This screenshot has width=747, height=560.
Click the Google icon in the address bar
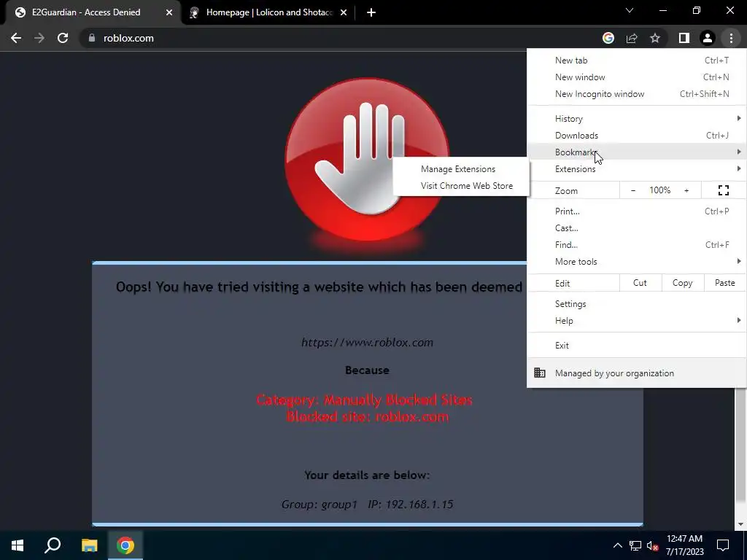608,38
